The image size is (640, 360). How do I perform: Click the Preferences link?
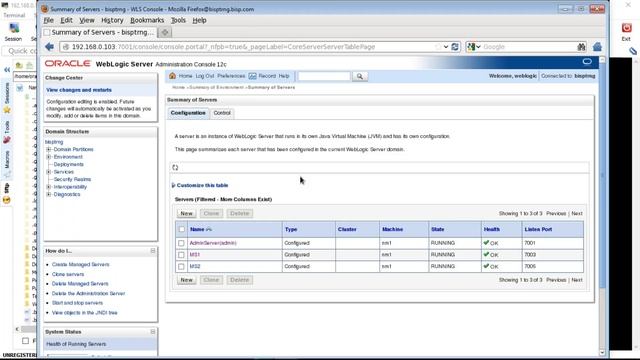[x=231, y=76]
